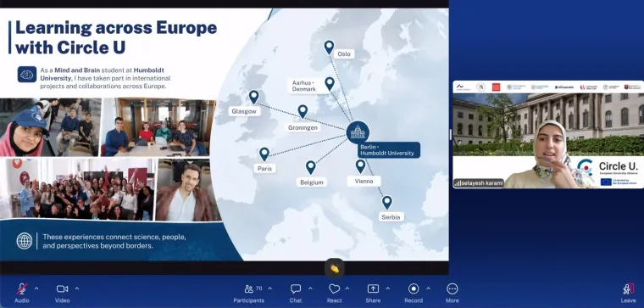Click the 70 participants count
644x308 pixels.
[258, 288]
